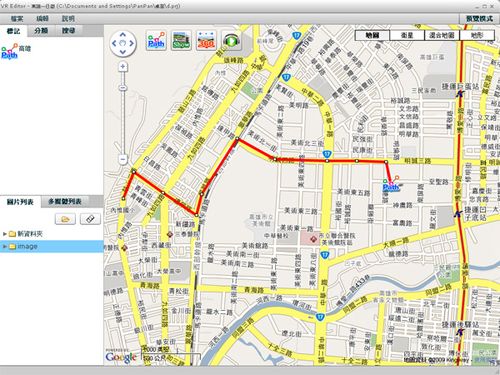
Task: Click the Path marker icon on the map
Action: click(391, 184)
